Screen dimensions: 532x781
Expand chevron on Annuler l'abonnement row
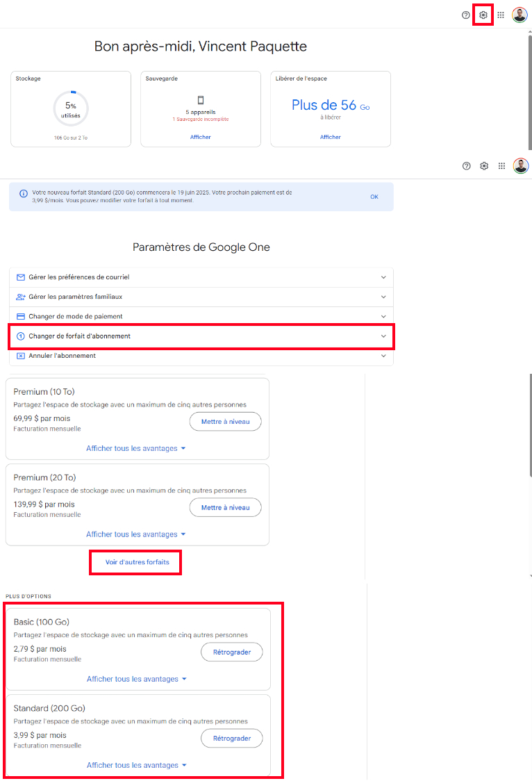383,356
